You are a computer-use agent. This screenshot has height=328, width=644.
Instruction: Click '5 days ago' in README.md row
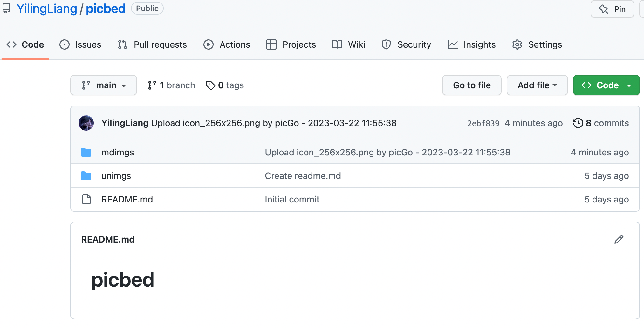pyautogui.click(x=606, y=199)
